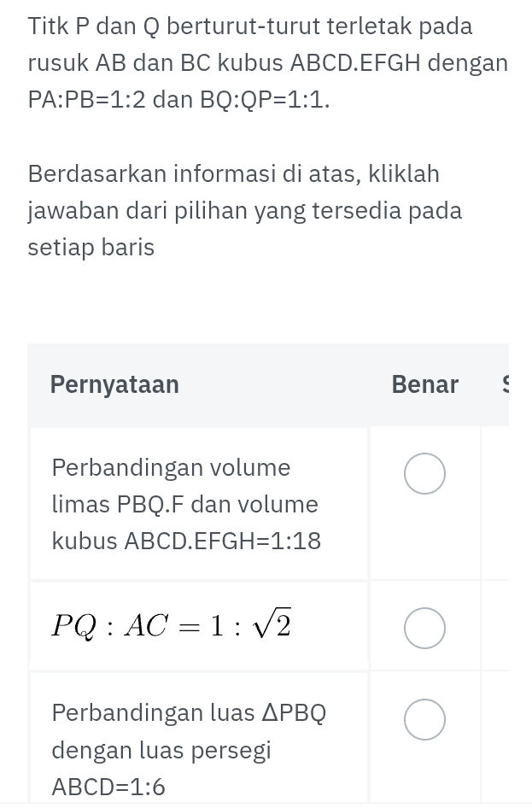The width and height of the screenshot is (532, 808).
Task: Select the middle answer circle for the formula row
Action: tap(424, 628)
